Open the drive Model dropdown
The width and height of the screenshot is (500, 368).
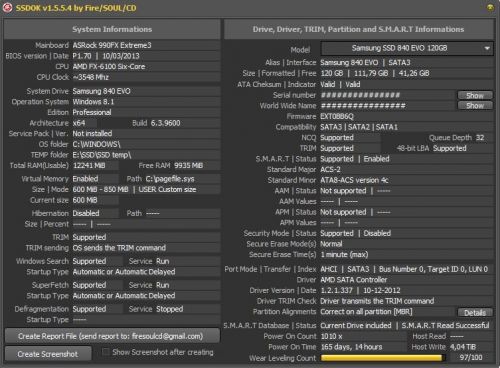coord(407,48)
